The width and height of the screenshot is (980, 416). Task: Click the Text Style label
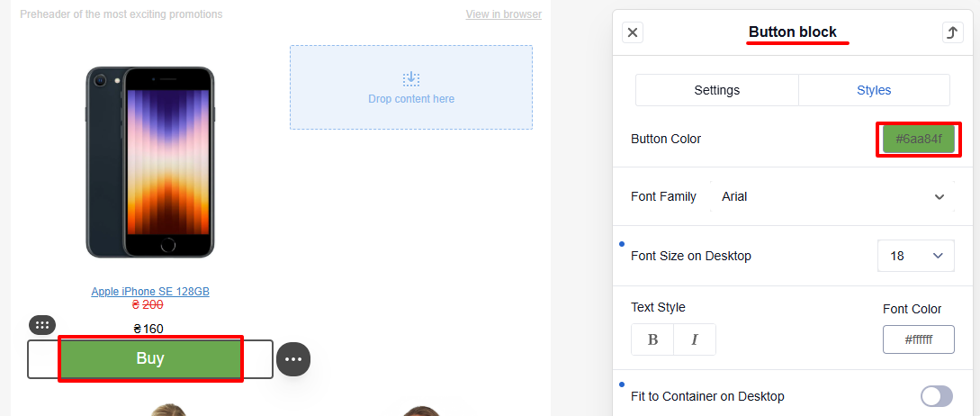pyautogui.click(x=658, y=307)
